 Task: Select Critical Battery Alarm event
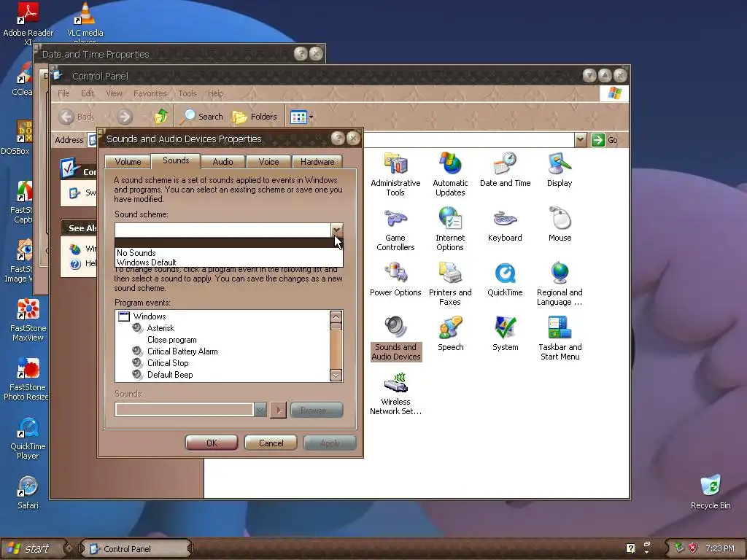[182, 351]
